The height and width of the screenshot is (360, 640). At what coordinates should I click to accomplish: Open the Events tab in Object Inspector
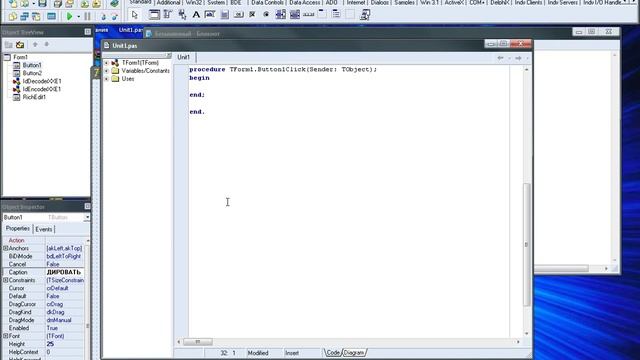click(44, 229)
